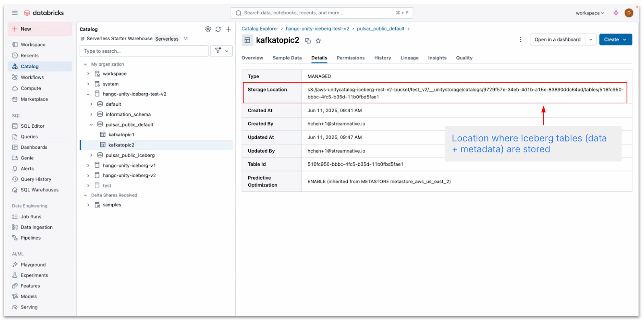The height and width of the screenshot is (322, 644).
Task: Refresh the catalog tree
Action: click(218, 29)
